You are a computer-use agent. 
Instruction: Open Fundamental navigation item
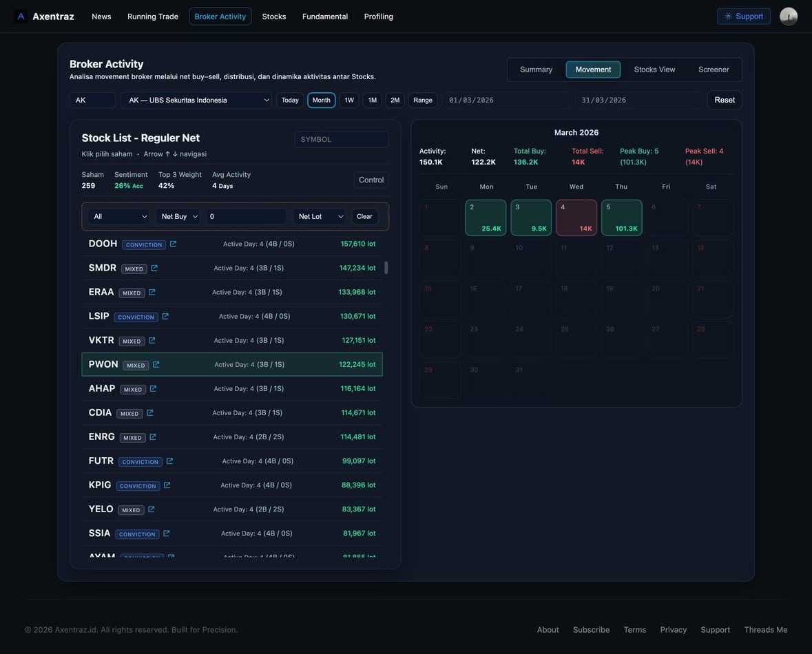point(325,17)
